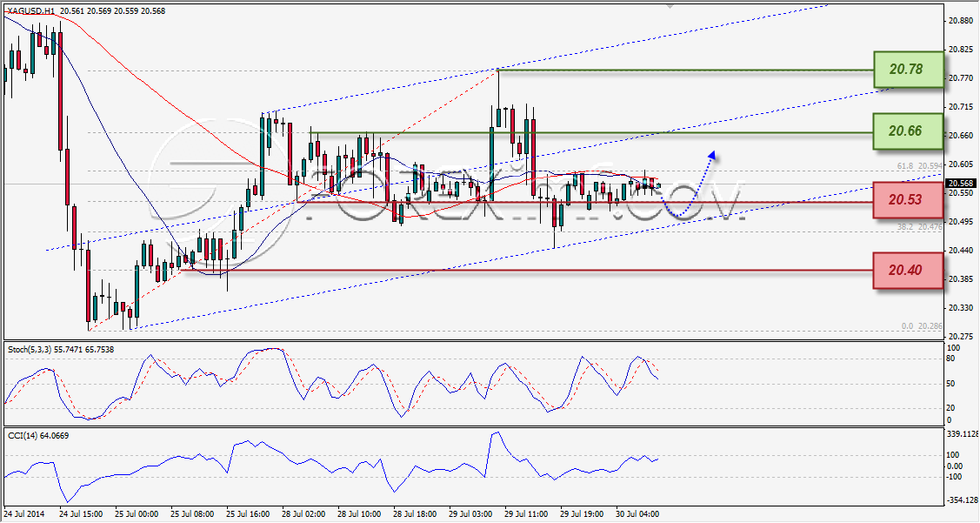Viewport: 980px width, 523px height.
Task: Click the CCI(14) 64.0669 indicator label
Action: click(x=38, y=435)
